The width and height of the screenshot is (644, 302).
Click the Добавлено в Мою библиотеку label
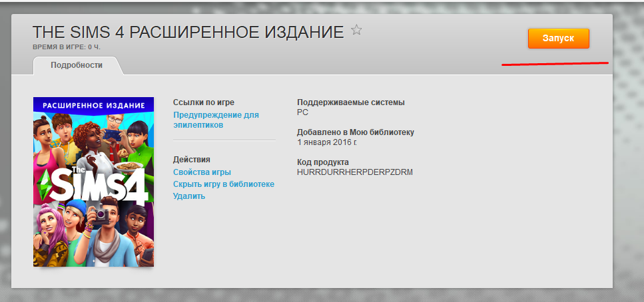356,132
